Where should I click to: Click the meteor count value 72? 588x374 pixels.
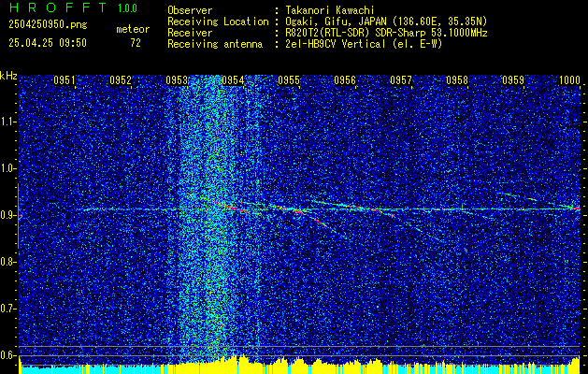(136, 43)
